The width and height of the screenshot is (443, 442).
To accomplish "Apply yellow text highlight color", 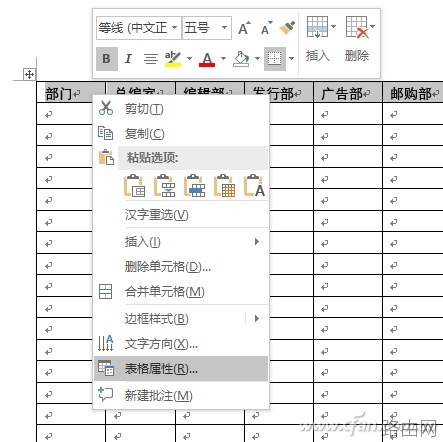I will point(173,59).
